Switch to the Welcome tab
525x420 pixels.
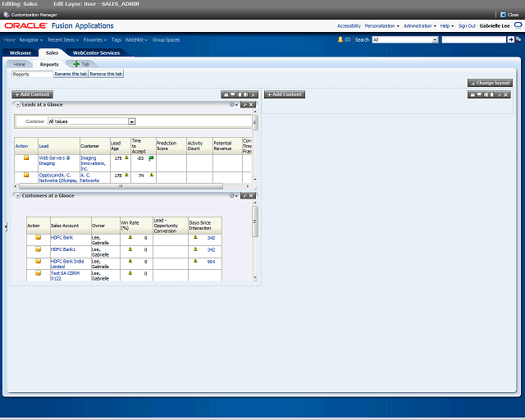21,53
